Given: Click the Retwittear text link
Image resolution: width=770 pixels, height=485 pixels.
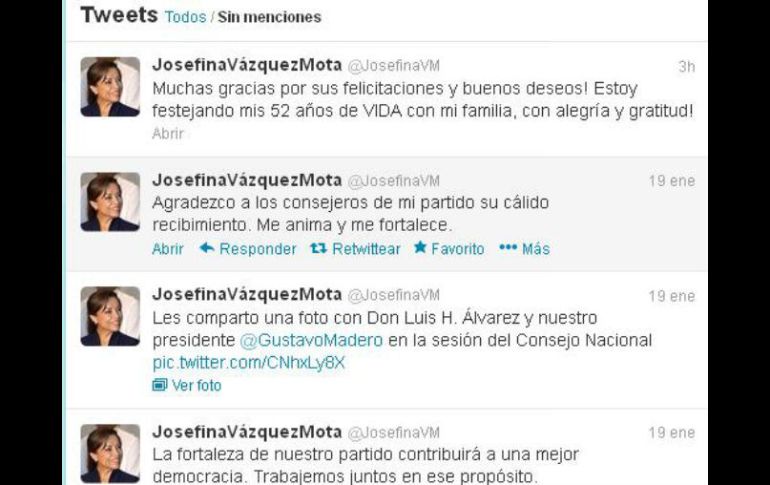Looking at the screenshot, I should 366,249.
